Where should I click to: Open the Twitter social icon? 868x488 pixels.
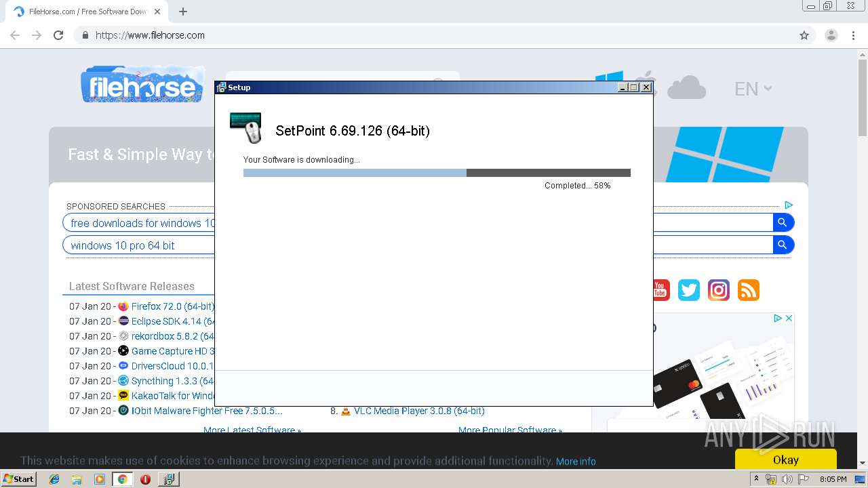tap(688, 290)
